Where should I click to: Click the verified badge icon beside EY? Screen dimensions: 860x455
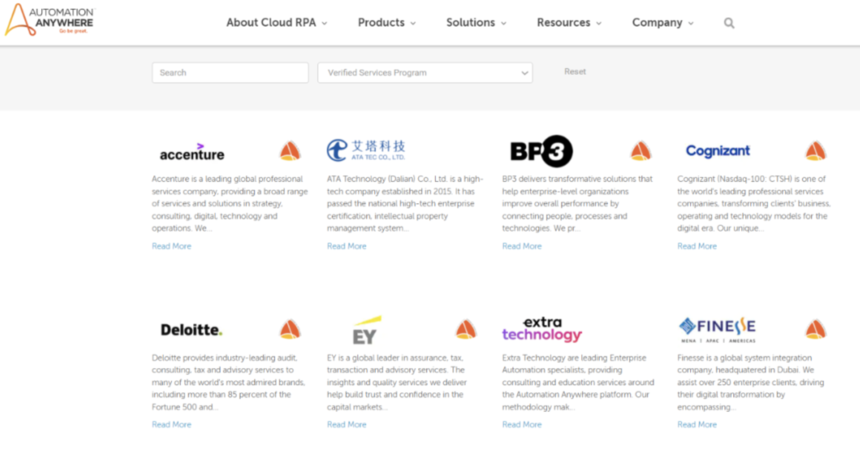pos(466,329)
